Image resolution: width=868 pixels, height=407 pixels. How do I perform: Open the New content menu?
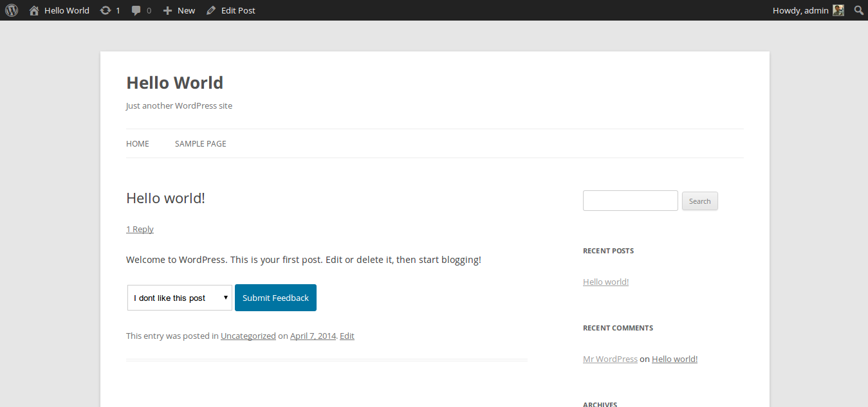[179, 10]
